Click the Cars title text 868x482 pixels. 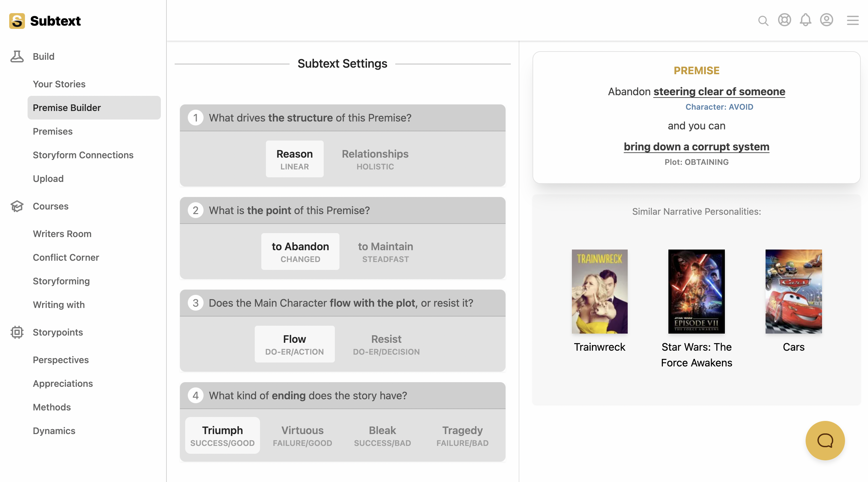[793, 347]
